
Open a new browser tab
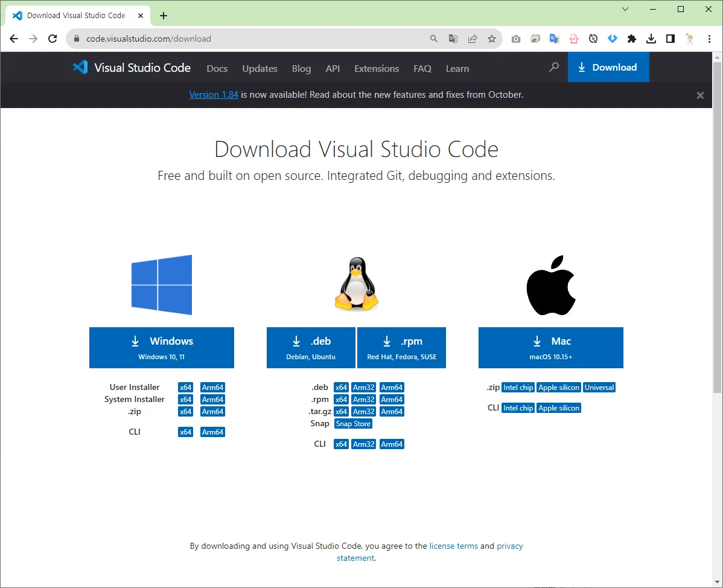click(163, 16)
